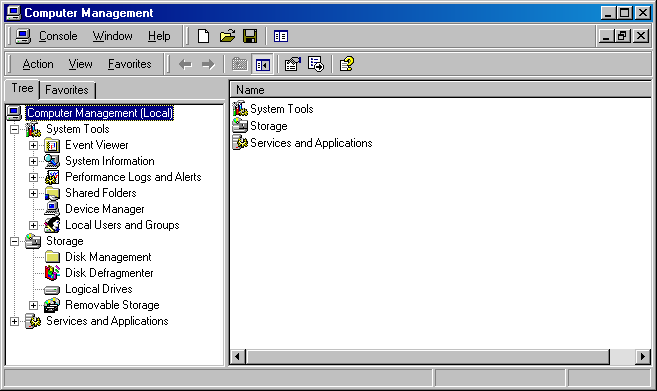
Task: Open a console file with folder icon
Action: pos(227,36)
